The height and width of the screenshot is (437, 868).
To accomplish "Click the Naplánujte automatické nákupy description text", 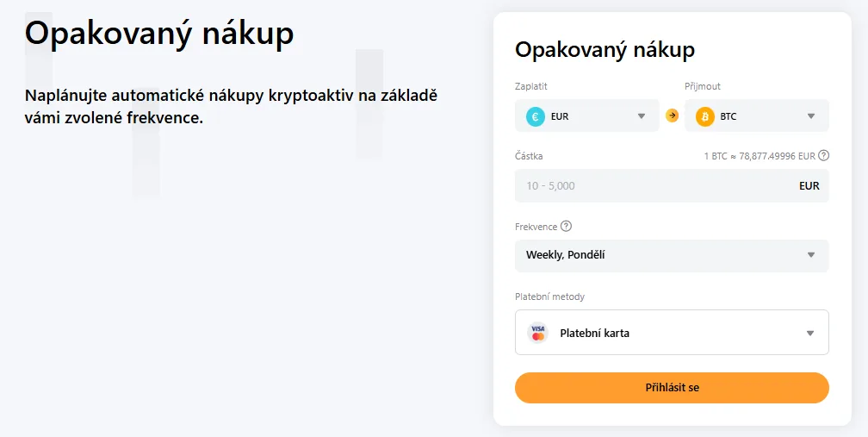I will tap(232, 106).
